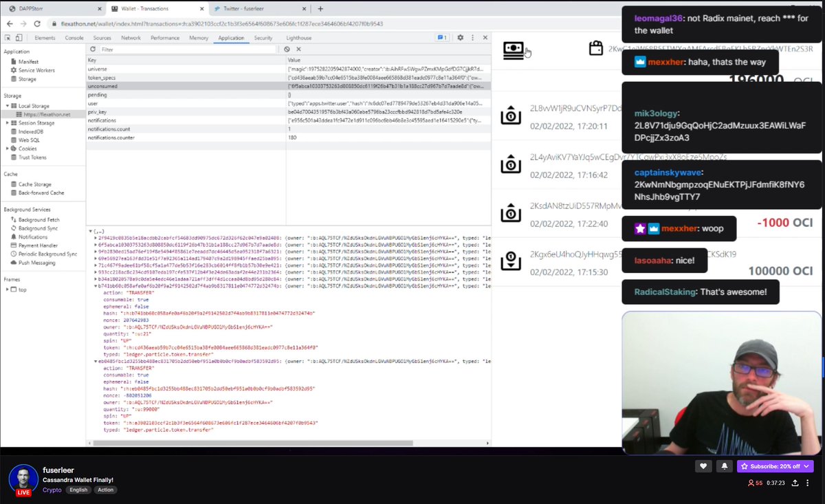Expand the Session Storage tree node
Screen dimensions: 825x504
pyautogui.click(x=6, y=122)
